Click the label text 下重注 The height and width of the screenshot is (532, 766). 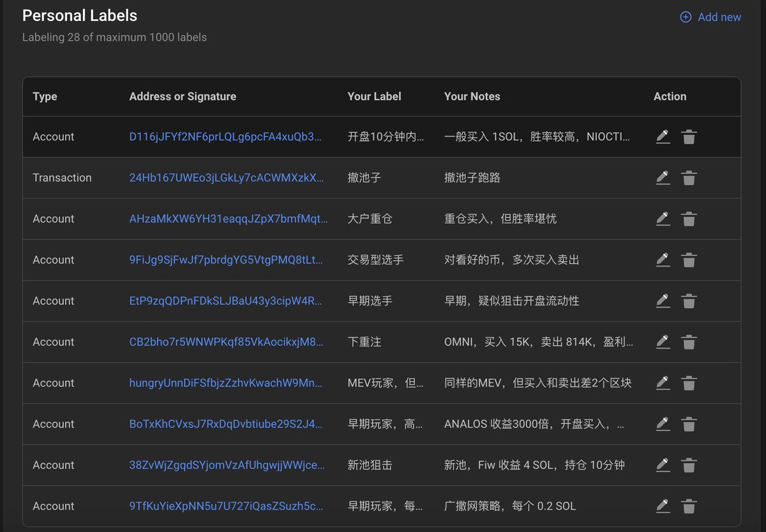click(x=364, y=342)
